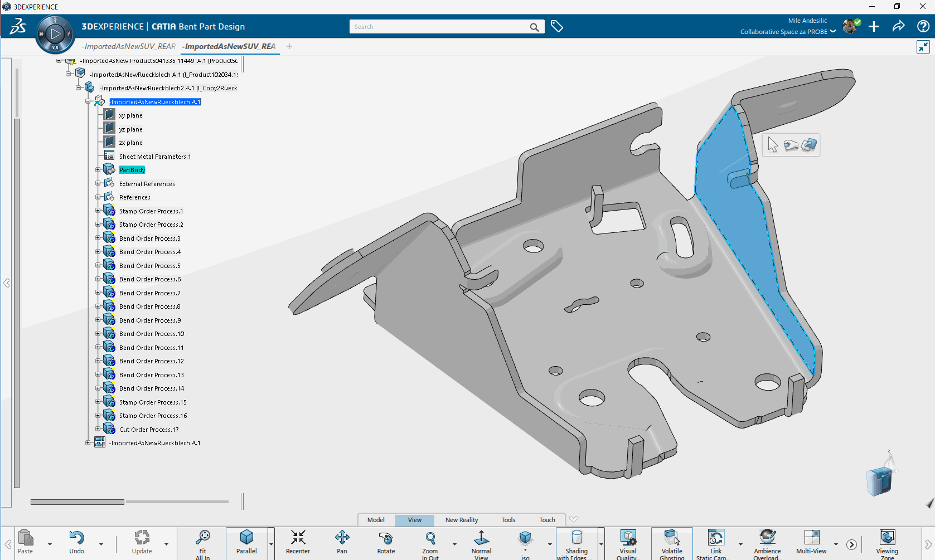Select Sheet Metal Parameters.1 in tree
Viewport: 935px width, 560px height.
pos(154,157)
